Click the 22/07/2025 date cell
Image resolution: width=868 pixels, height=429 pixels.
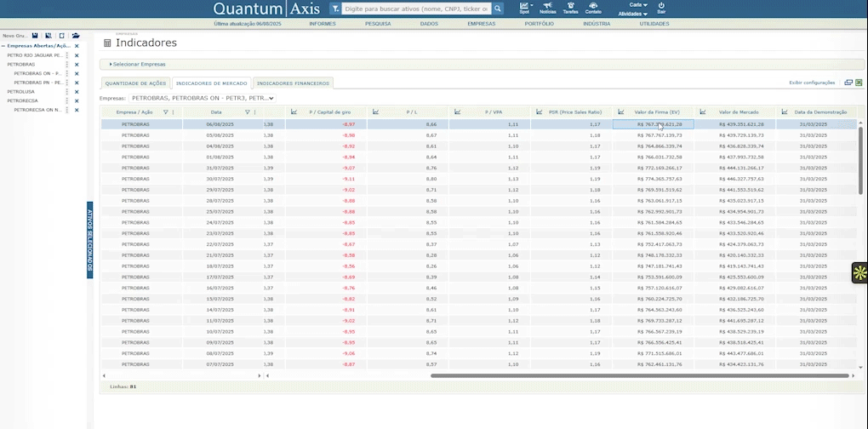tap(220, 244)
